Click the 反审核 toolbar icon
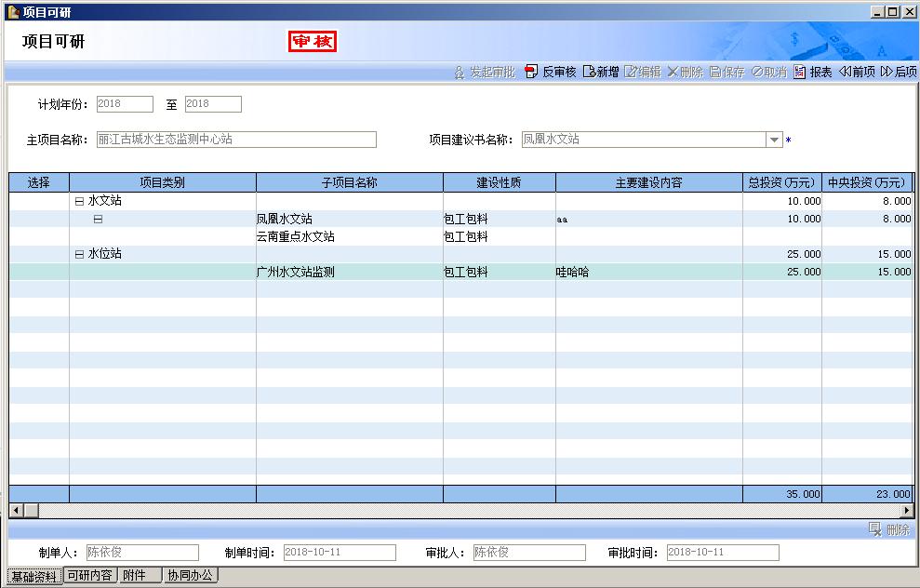 tap(531, 72)
